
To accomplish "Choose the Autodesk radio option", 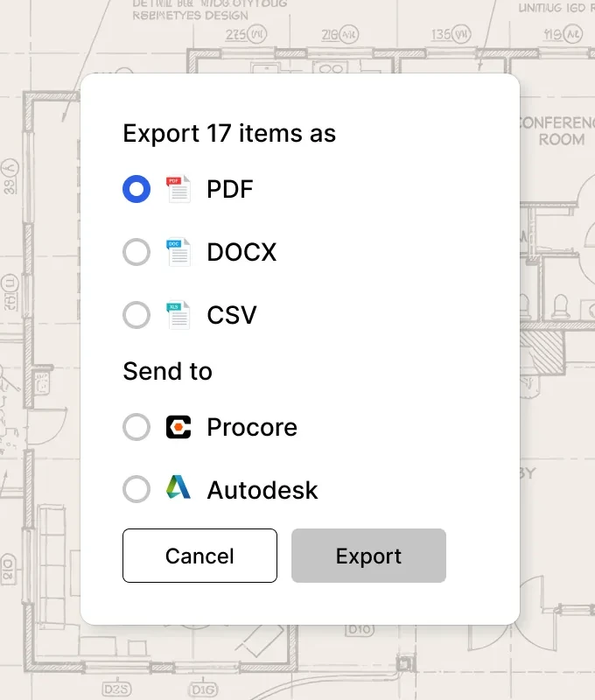I will coord(136,489).
